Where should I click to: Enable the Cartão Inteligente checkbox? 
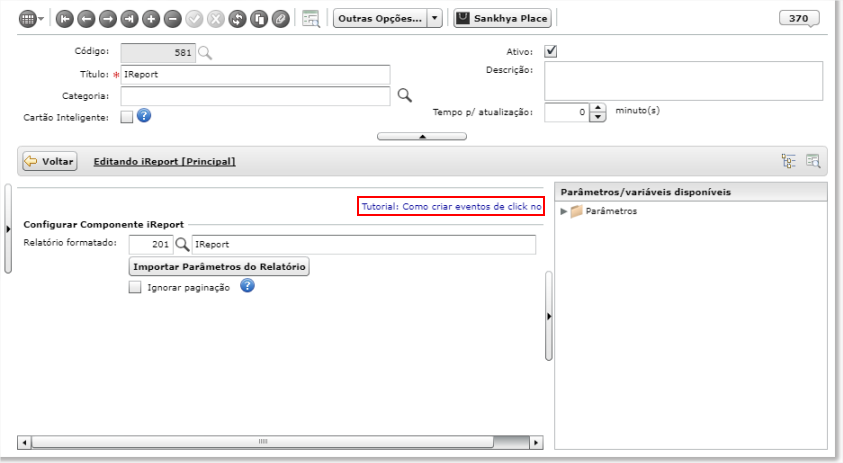(x=126, y=117)
